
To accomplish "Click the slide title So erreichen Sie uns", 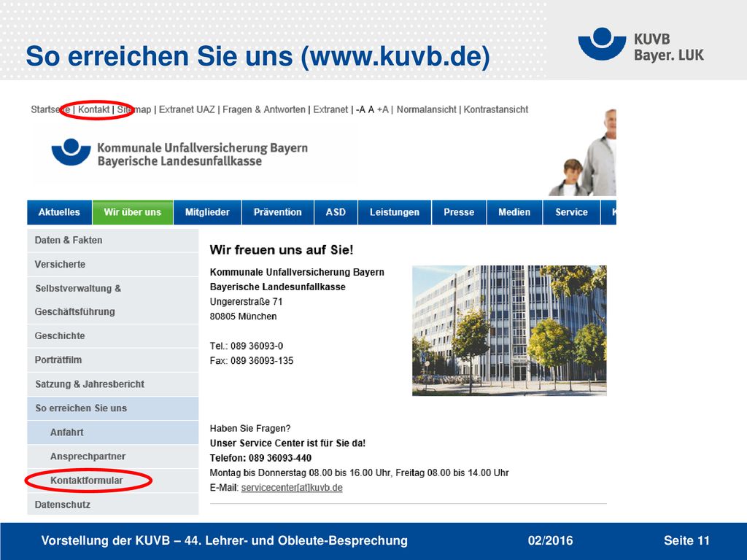I will (x=258, y=56).
